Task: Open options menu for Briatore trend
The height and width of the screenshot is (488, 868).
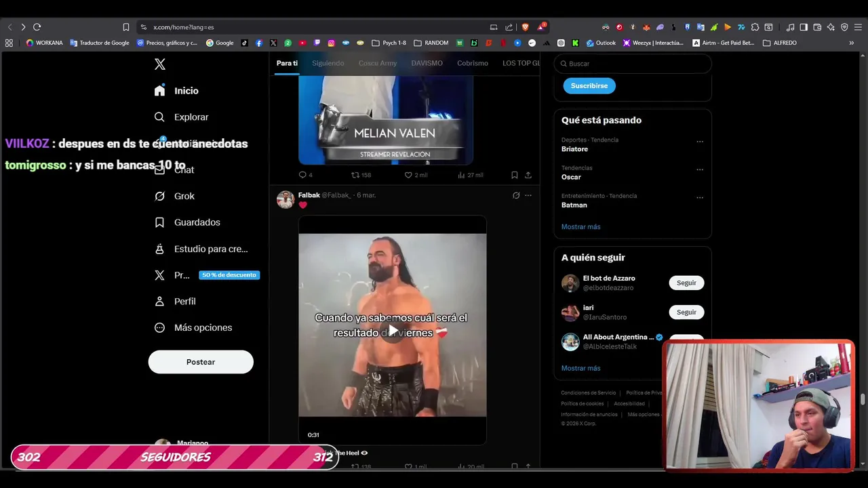Action: [700, 142]
